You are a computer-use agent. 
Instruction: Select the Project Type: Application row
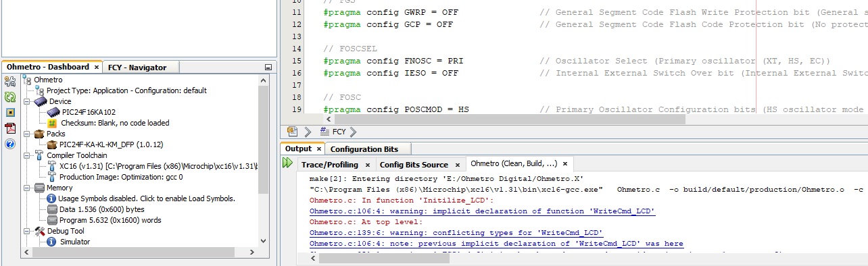126,90
